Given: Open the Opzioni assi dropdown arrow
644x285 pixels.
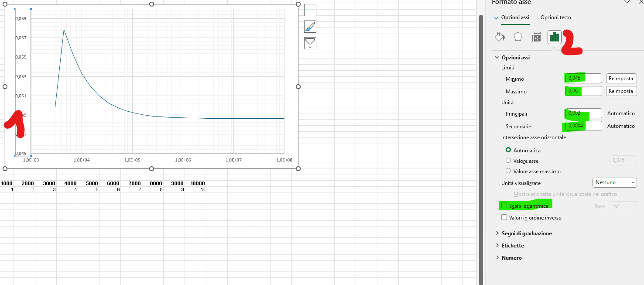Looking at the screenshot, I should coord(496,18).
